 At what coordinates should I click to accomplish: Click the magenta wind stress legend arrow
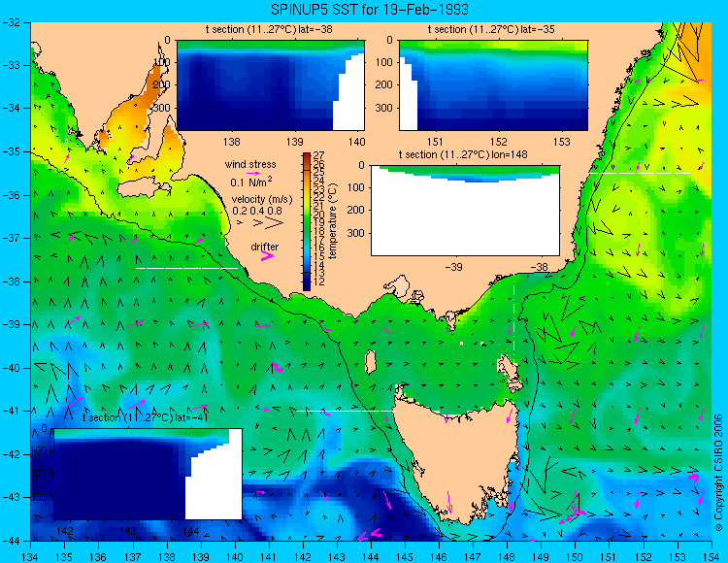(x=253, y=173)
